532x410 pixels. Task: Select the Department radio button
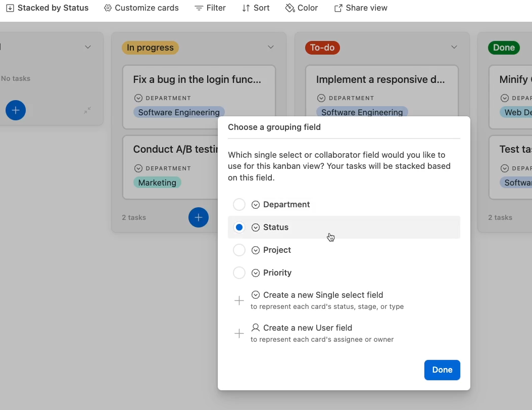coord(239,204)
